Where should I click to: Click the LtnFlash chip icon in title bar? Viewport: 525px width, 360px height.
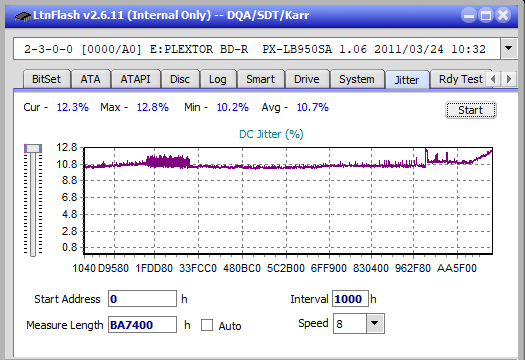(22, 15)
